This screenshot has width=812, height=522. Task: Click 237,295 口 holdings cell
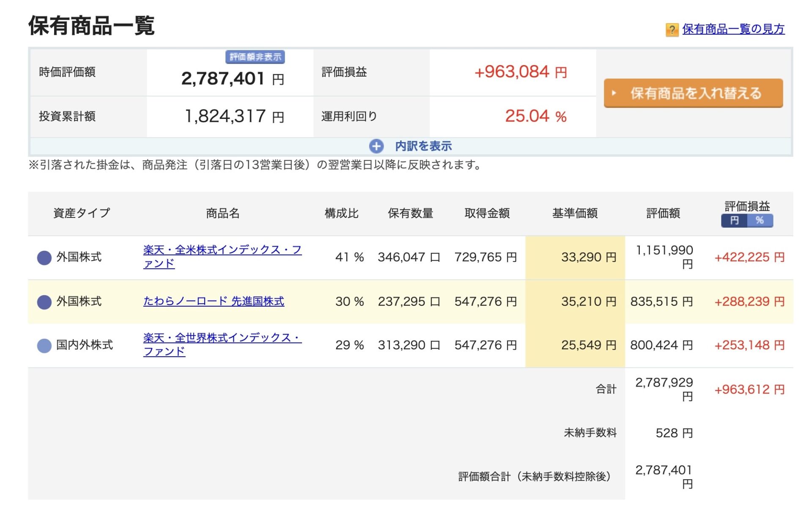[x=409, y=302]
